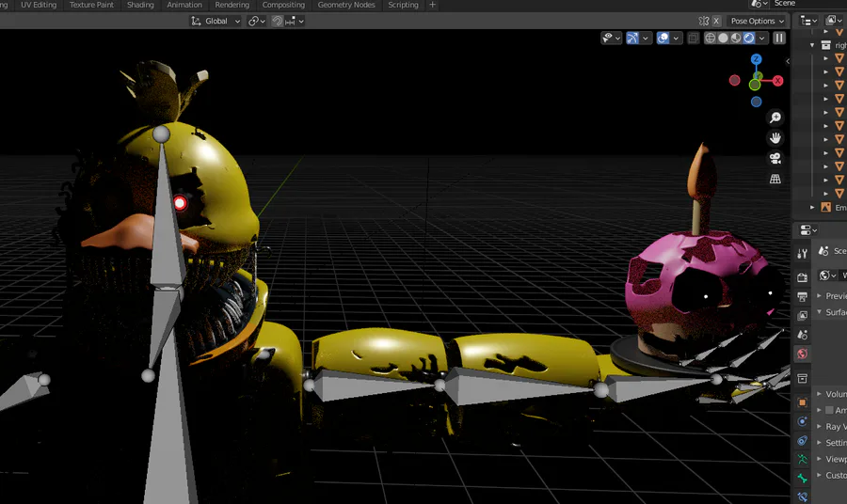Expand the Volume panel
Screen dimensions: 847x504
click(820, 394)
